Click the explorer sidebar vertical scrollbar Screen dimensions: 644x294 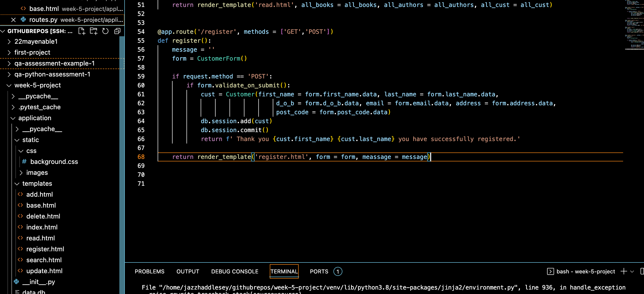click(122, 165)
